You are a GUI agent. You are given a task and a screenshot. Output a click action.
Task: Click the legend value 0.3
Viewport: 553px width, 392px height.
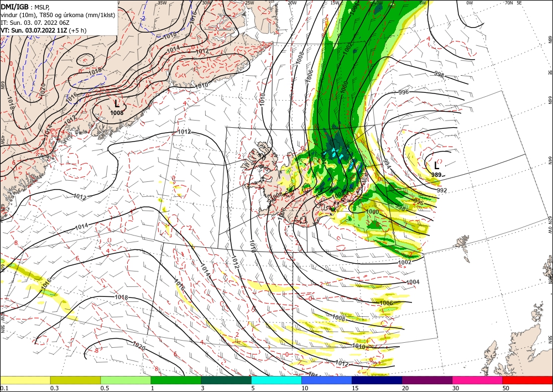pos(54,388)
